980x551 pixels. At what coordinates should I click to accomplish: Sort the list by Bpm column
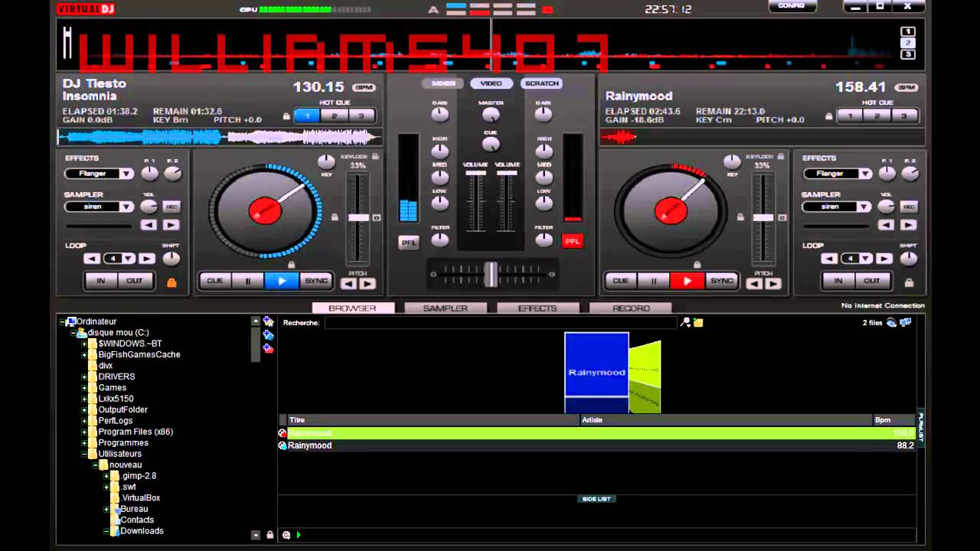tap(893, 420)
